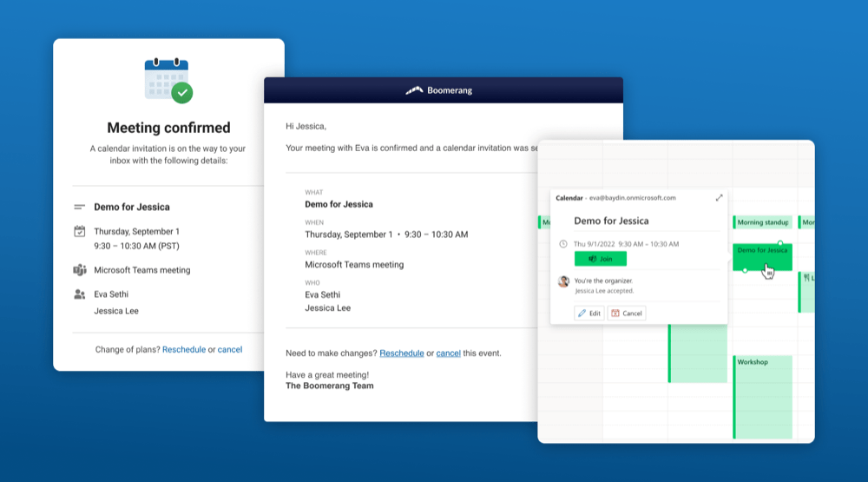Open the Workshop calendar event
Image resolution: width=868 pixels, height=482 pixels.
pyautogui.click(x=762, y=397)
